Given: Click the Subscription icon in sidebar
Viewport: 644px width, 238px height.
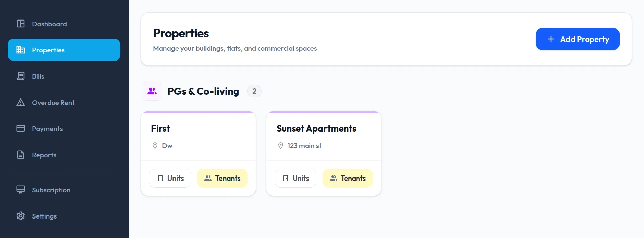Looking at the screenshot, I should 21,190.
